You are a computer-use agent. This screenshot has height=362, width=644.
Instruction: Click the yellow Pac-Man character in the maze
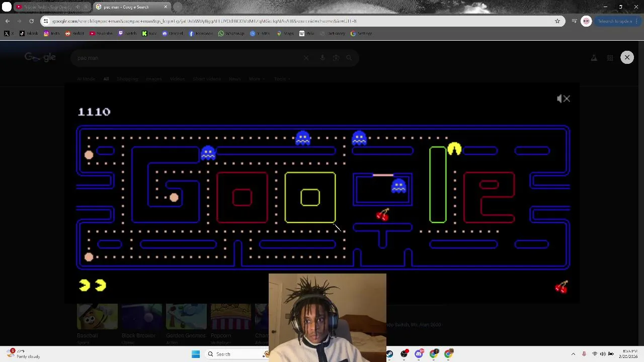454,149
